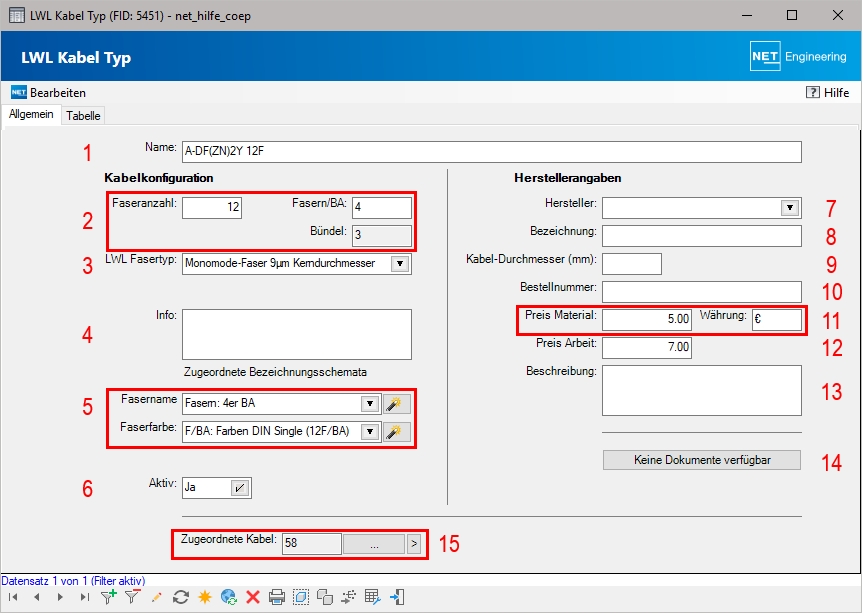Click the Keine Dokumente verfügbar button
862x613 pixels.
(x=701, y=460)
